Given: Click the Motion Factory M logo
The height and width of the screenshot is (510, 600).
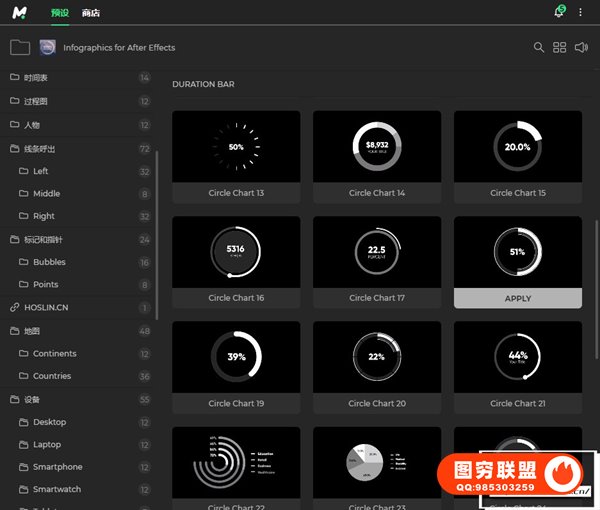Looking at the screenshot, I should 19,13.
